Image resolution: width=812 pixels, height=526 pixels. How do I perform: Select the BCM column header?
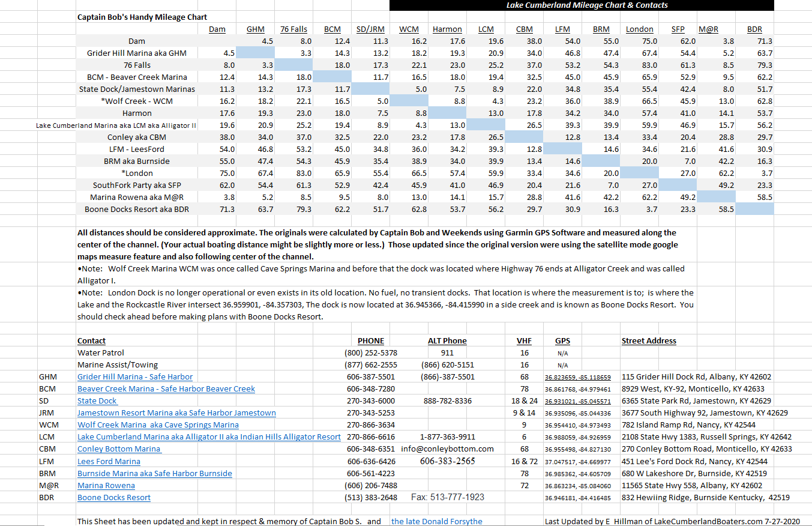click(332, 29)
